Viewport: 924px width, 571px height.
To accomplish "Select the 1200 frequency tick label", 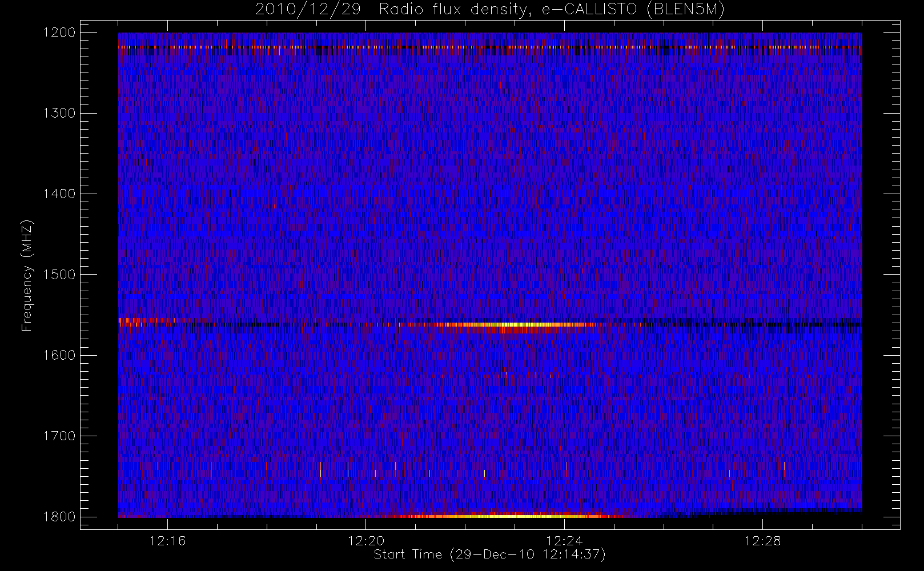I will tap(59, 33).
